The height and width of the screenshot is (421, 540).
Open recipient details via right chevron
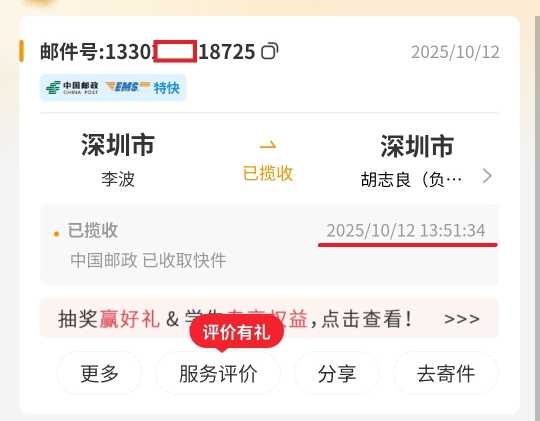point(487,176)
